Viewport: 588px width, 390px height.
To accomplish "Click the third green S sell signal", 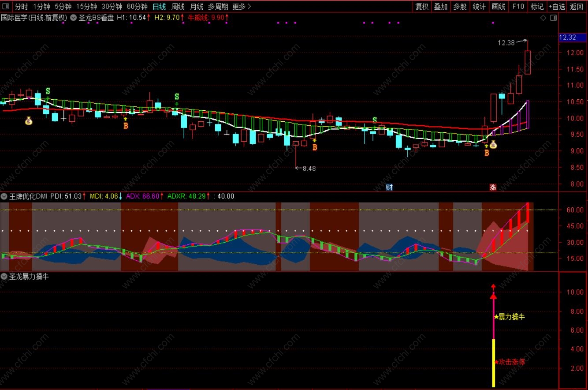I will (x=375, y=120).
